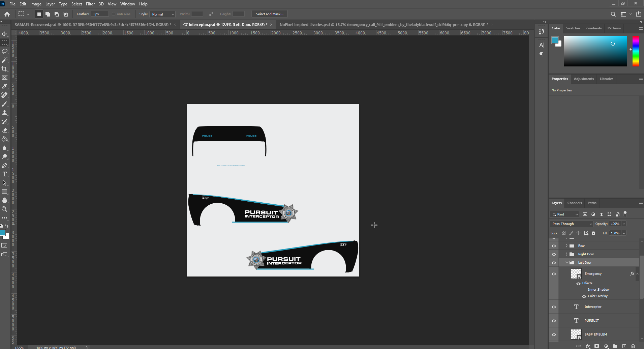Image resolution: width=644 pixels, height=349 pixels.
Task: Hide the Rear group layer
Action: (554, 246)
